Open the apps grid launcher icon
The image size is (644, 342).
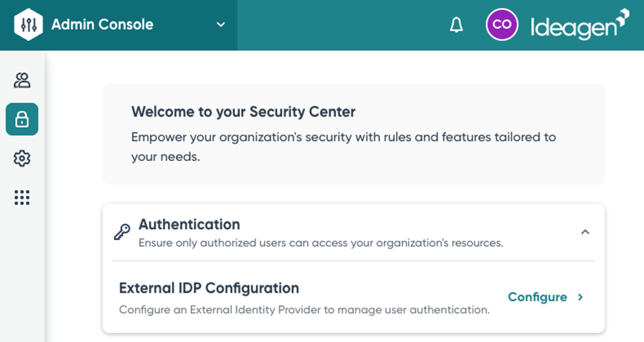click(x=22, y=198)
